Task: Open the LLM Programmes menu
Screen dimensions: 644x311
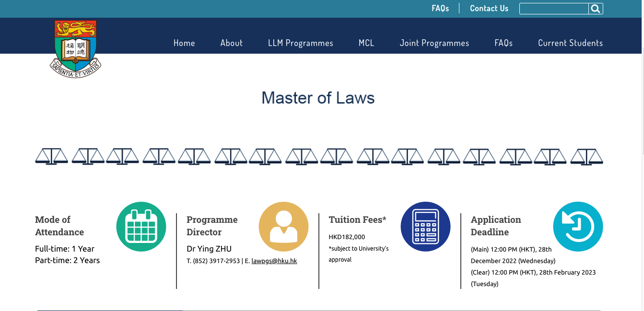Action: click(301, 43)
